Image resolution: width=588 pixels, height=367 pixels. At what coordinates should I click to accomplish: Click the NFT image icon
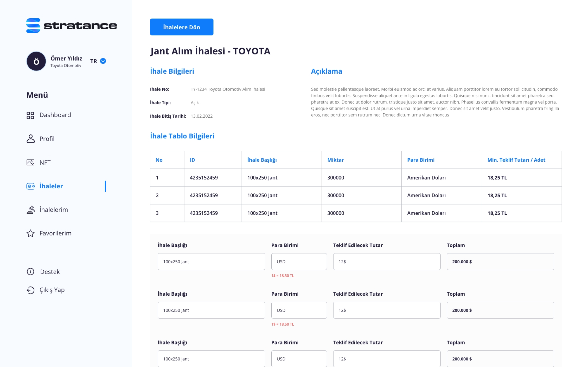[x=30, y=162]
